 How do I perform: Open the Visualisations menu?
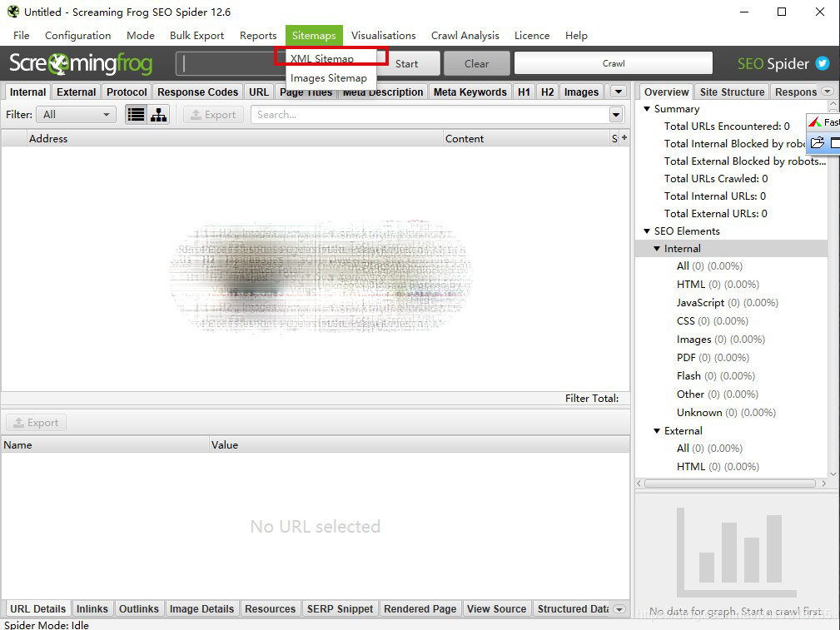(384, 35)
